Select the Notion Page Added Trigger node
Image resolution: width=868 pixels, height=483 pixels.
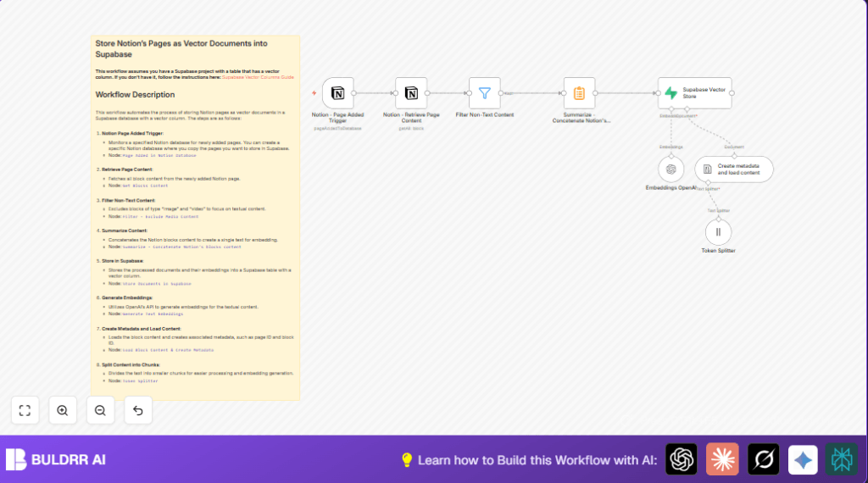click(x=337, y=93)
